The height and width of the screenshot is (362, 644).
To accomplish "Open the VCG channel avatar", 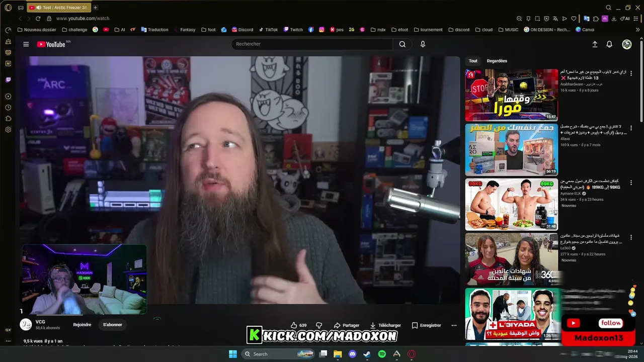I will (26, 324).
